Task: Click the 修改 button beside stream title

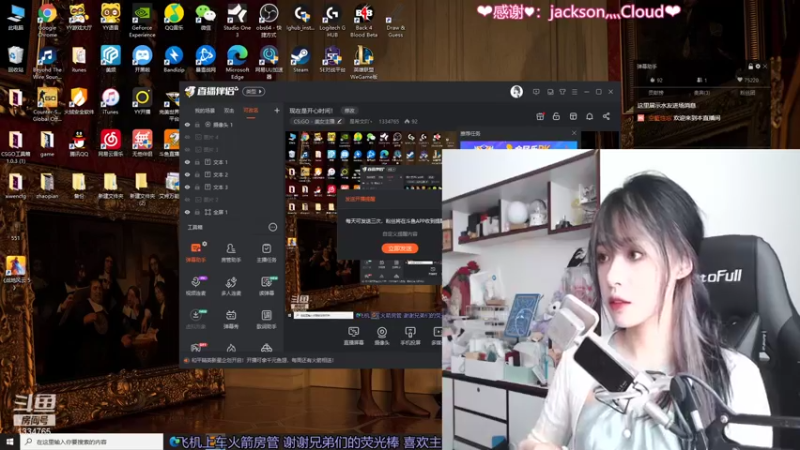Action: pos(349,111)
